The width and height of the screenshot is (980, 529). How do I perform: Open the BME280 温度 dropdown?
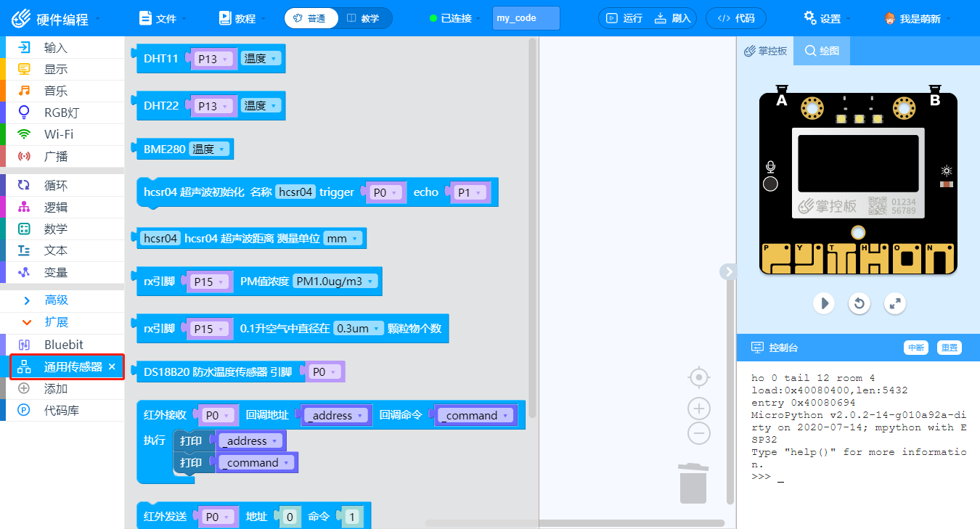pyautogui.click(x=209, y=149)
